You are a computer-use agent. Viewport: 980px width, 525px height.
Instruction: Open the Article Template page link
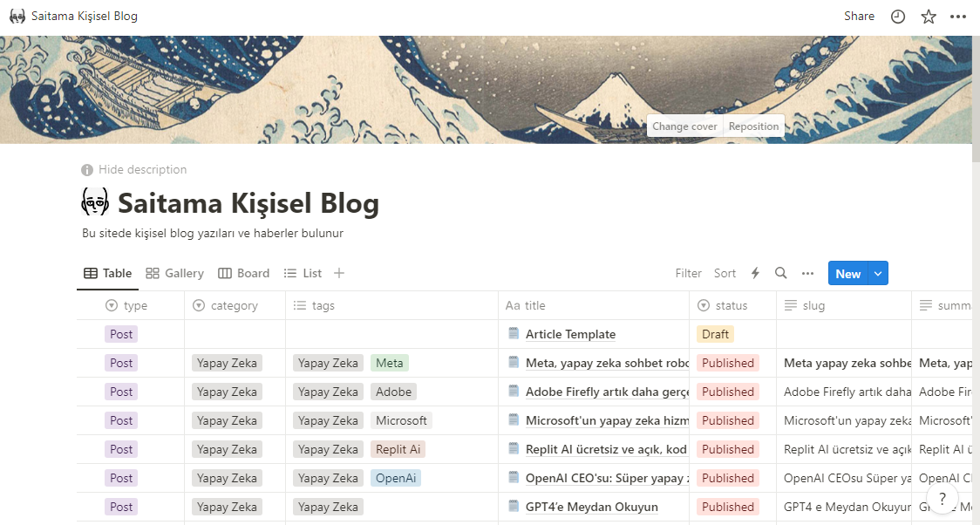tap(570, 334)
